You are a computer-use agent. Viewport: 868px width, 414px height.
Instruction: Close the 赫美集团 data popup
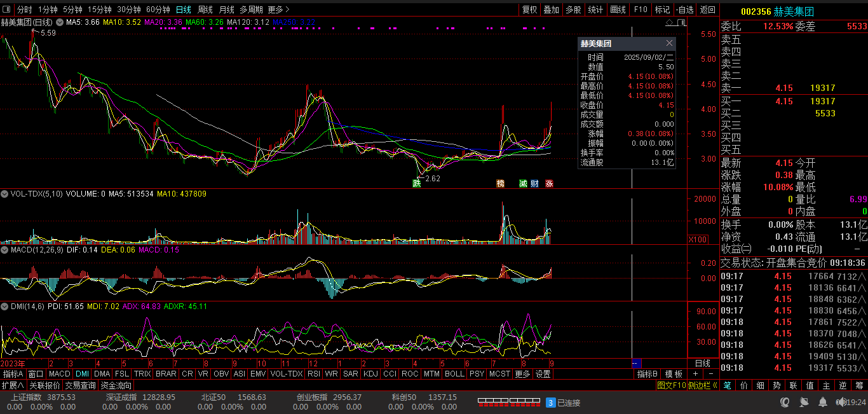coord(669,43)
